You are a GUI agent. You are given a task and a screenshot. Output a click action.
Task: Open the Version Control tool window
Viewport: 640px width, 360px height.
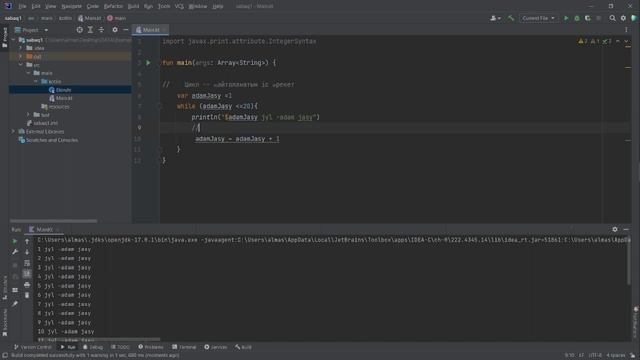pyautogui.click(x=33, y=347)
